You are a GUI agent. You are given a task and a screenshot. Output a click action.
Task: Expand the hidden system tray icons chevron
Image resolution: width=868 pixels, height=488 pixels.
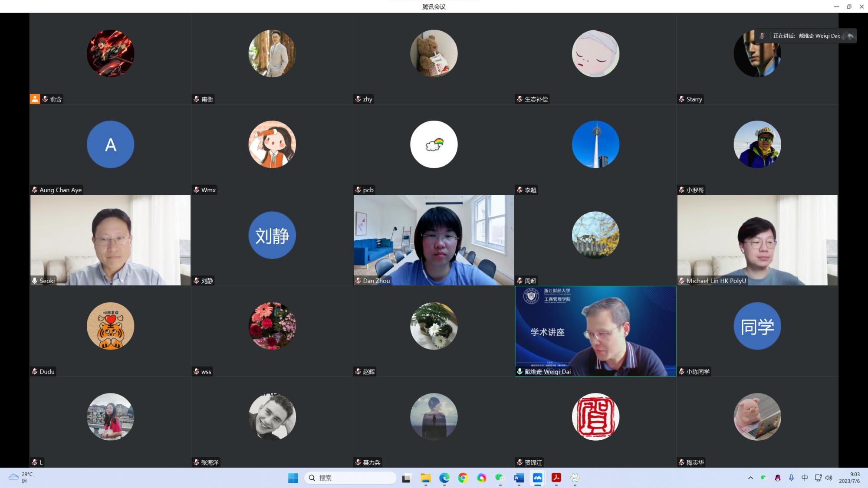[750, 478]
